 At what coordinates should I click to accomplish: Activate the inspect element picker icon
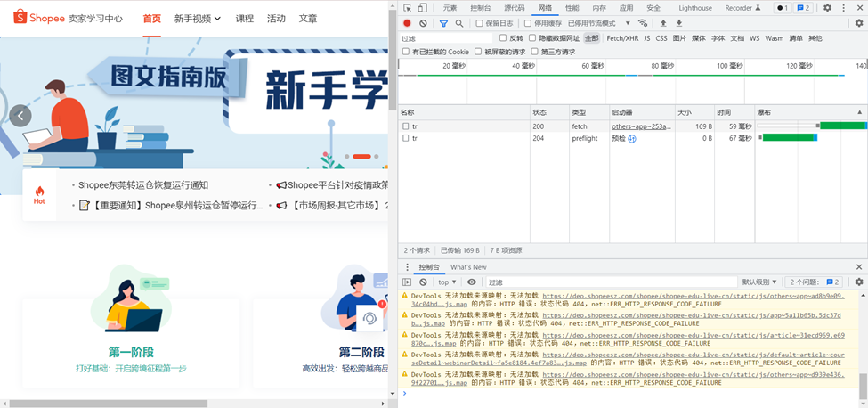click(408, 8)
